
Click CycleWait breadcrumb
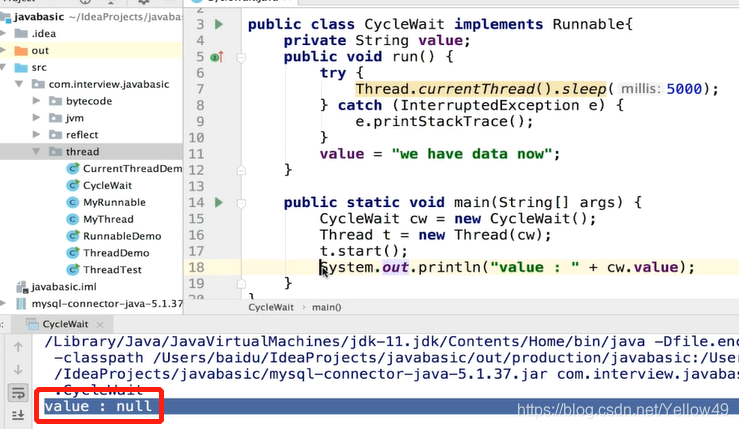pyautogui.click(x=271, y=307)
